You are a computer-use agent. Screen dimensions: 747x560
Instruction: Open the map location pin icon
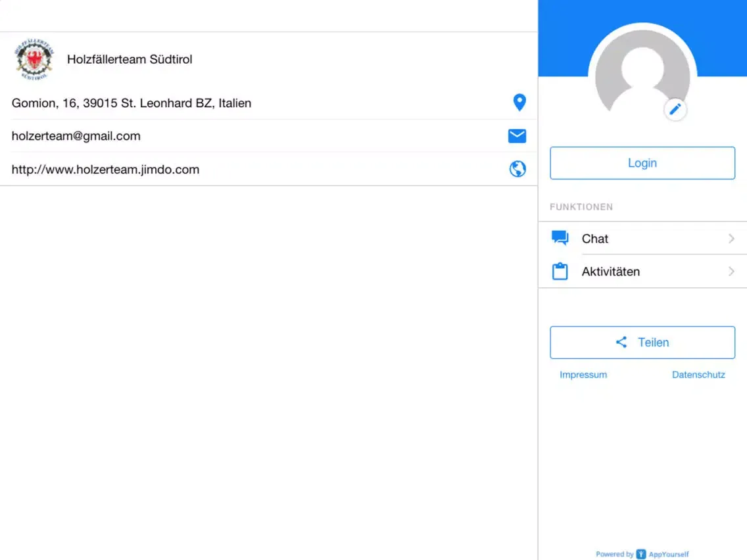pyautogui.click(x=519, y=103)
